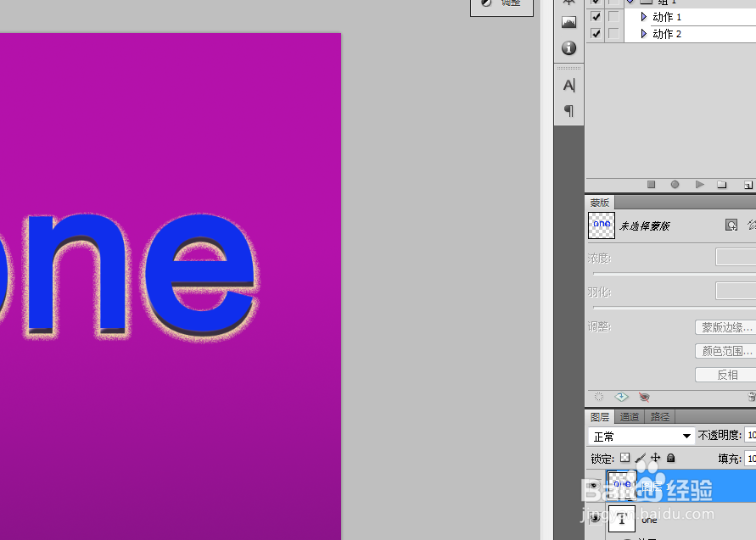The height and width of the screenshot is (540, 756).
Task: Expand 动作 1 steps
Action: 644,17
